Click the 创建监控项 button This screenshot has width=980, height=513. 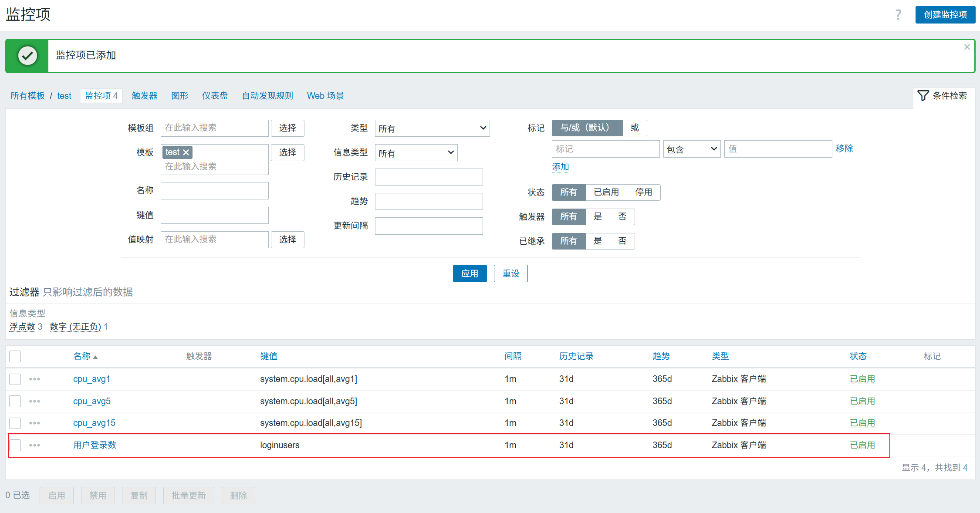click(x=945, y=15)
